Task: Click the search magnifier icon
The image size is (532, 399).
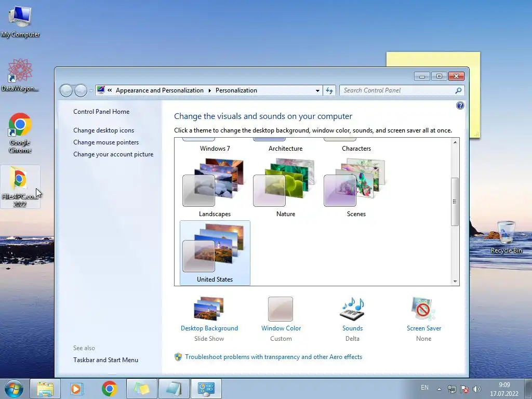Action: click(x=458, y=90)
